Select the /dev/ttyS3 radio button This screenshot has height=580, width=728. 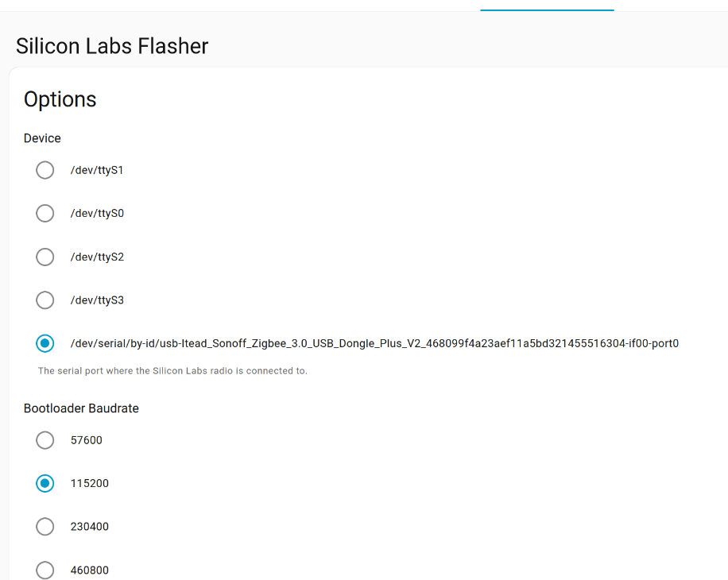tap(45, 300)
